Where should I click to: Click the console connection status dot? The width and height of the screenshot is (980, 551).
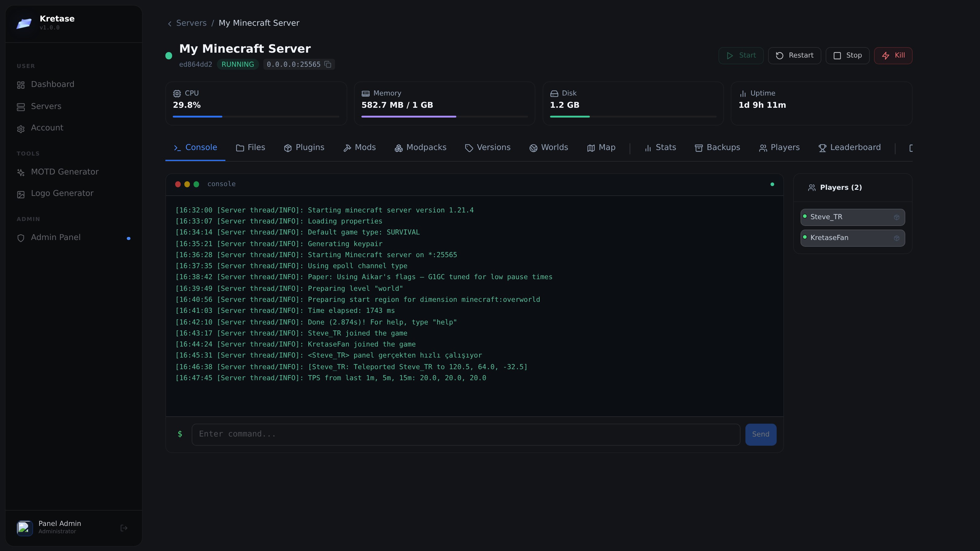[772, 184]
